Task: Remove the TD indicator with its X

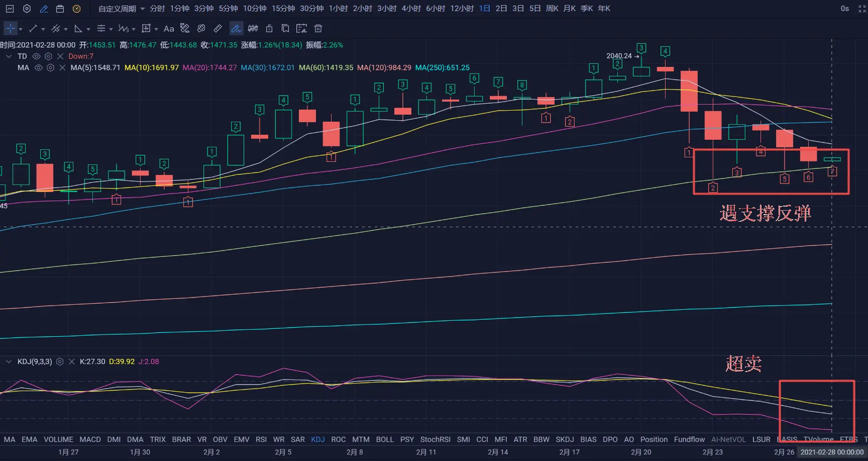Action: pyautogui.click(x=60, y=56)
